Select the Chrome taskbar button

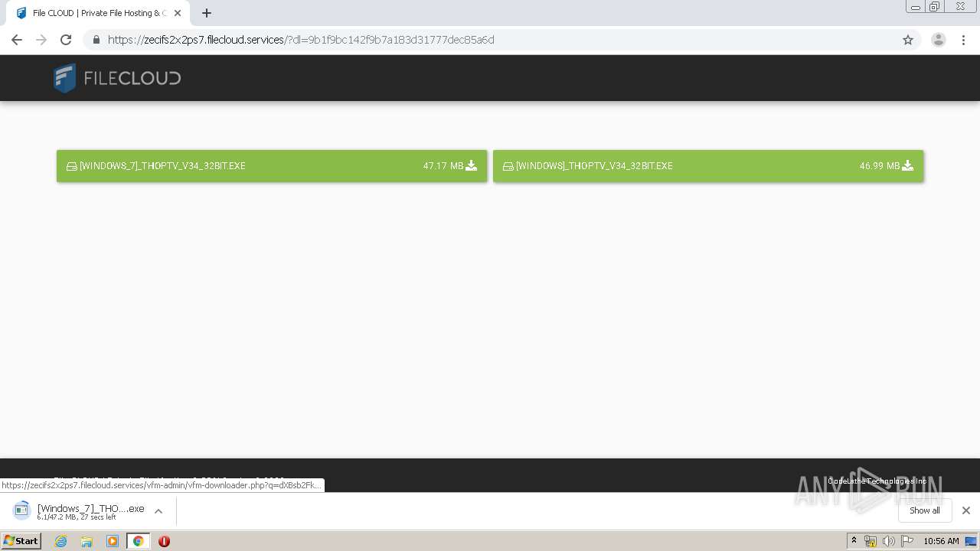(x=139, y=541)
